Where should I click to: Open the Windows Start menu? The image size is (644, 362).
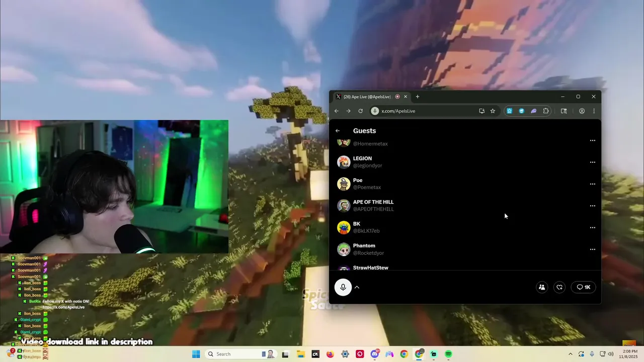[x=196, y=354]
